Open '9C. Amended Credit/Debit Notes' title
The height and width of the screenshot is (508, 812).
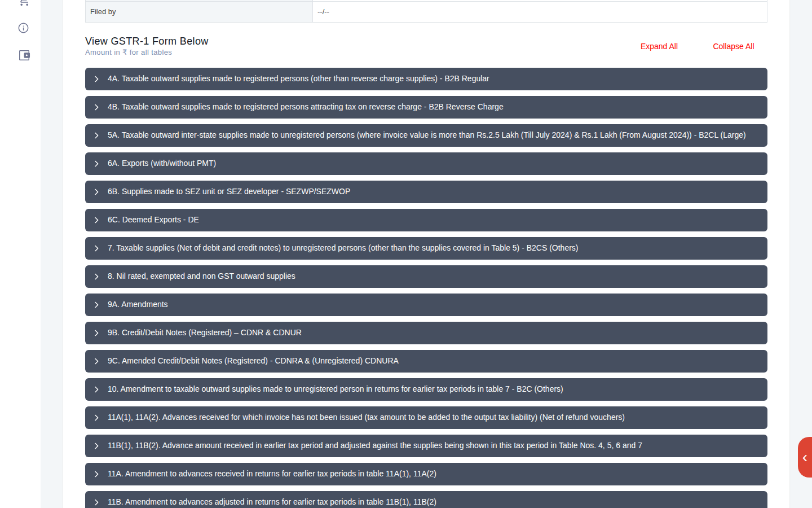(253, 361)
